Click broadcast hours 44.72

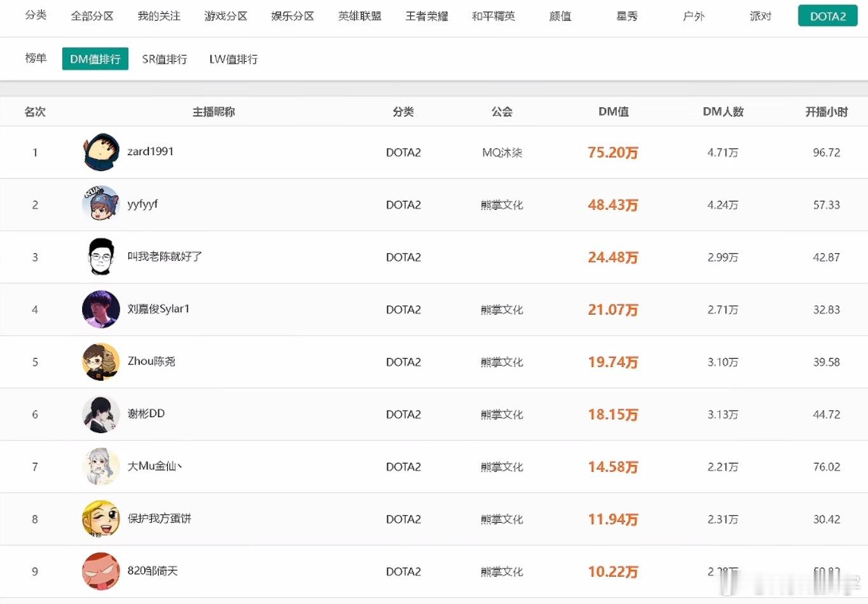[827, 415]
